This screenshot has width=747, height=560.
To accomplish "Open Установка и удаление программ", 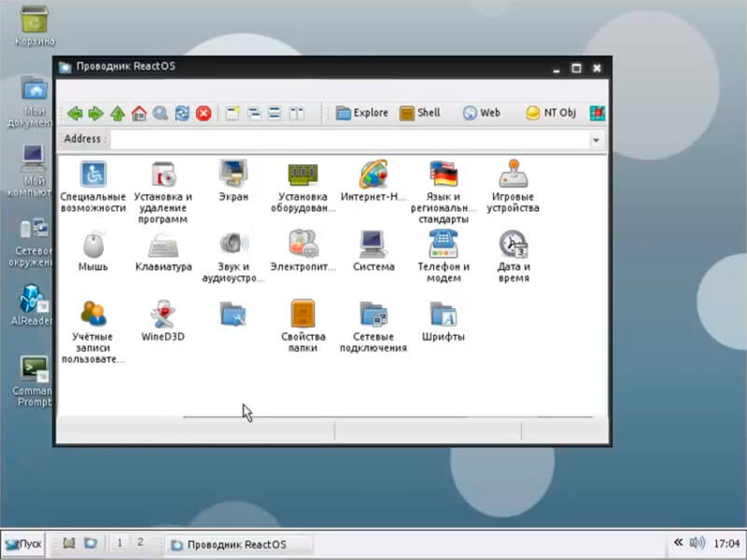I will (162, 192).
